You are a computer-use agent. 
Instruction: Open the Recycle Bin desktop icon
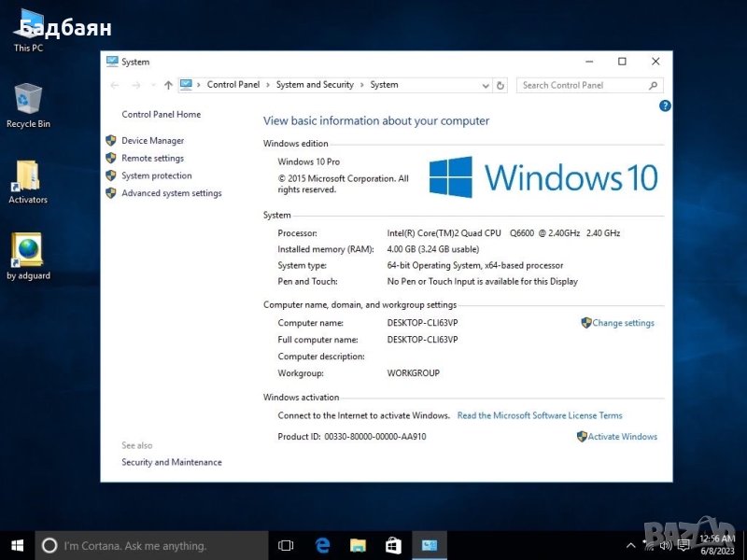tap(28, 101)
